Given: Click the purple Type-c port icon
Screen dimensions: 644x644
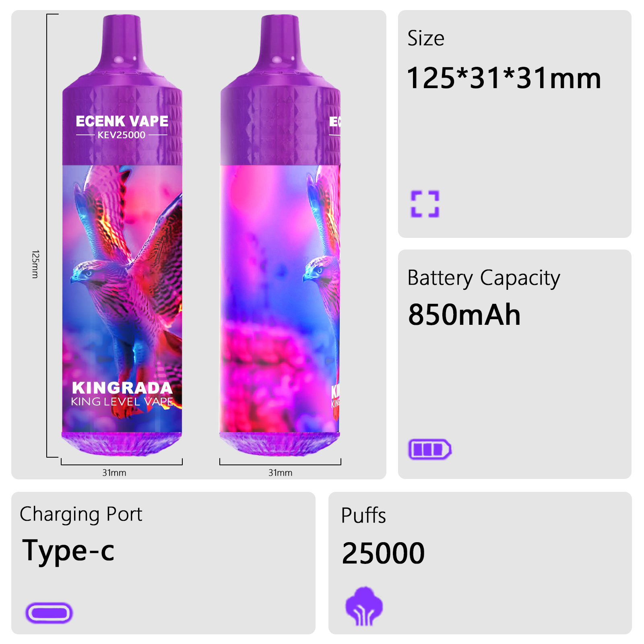Looking at the screenshot, I should click(49, 613).
